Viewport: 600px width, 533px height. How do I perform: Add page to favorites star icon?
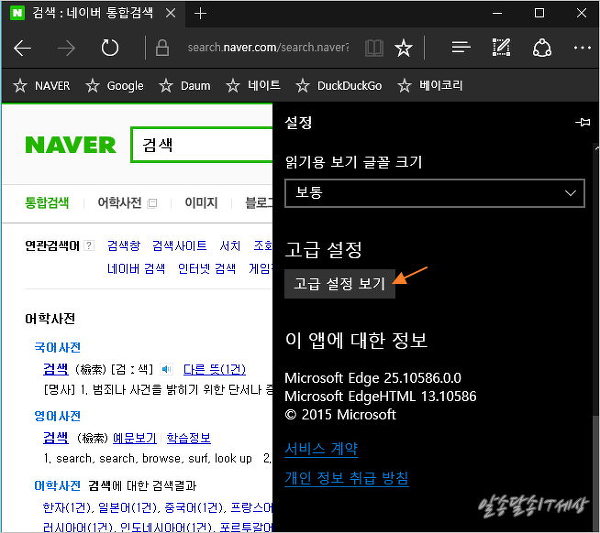(403, 48)
